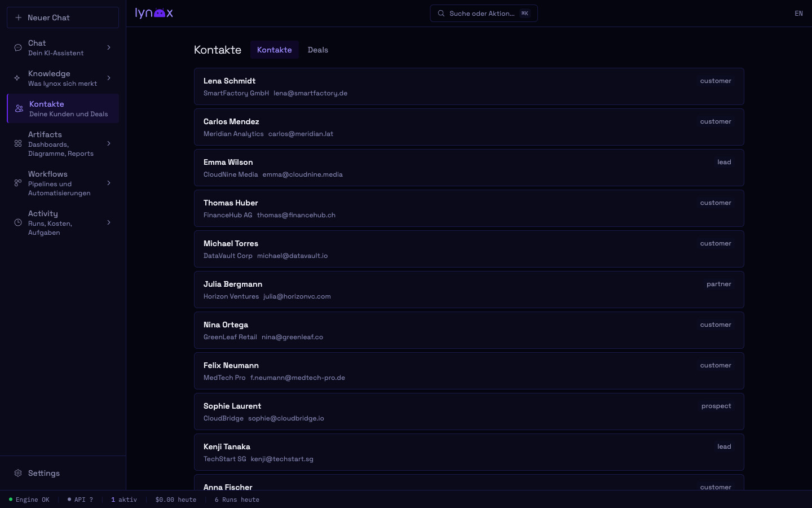
Task: Click the Artifacts grid icon
Action: pyautogui.click(x=18, y=143)
